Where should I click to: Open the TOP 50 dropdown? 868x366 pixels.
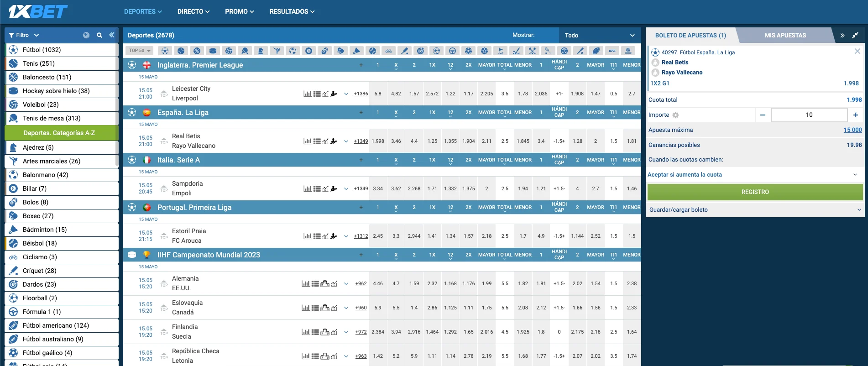(140, 51)
